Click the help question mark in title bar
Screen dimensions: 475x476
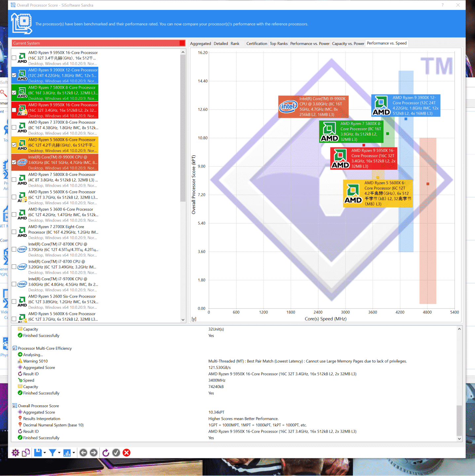coord(443,5)
